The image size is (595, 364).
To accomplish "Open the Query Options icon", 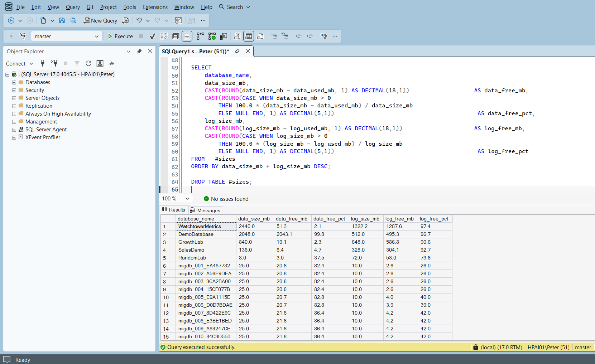I will [176, 36].
